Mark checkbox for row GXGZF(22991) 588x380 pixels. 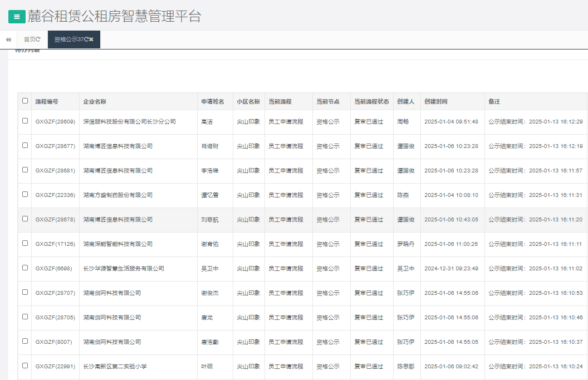[x=25, y=366]
